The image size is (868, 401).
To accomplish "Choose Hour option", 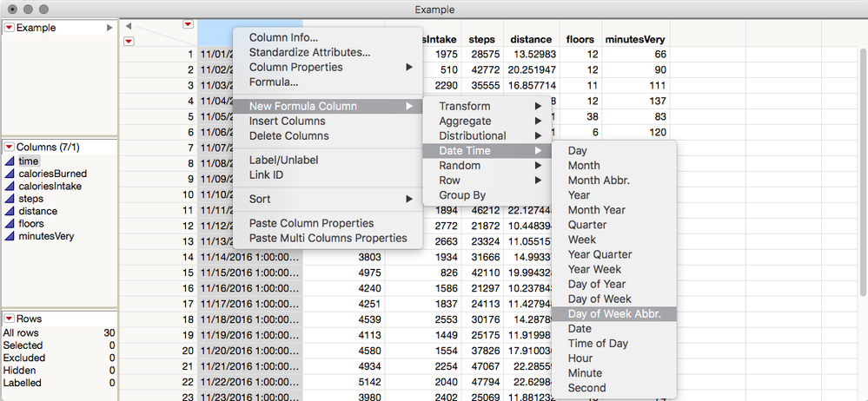I will [614, 358].
